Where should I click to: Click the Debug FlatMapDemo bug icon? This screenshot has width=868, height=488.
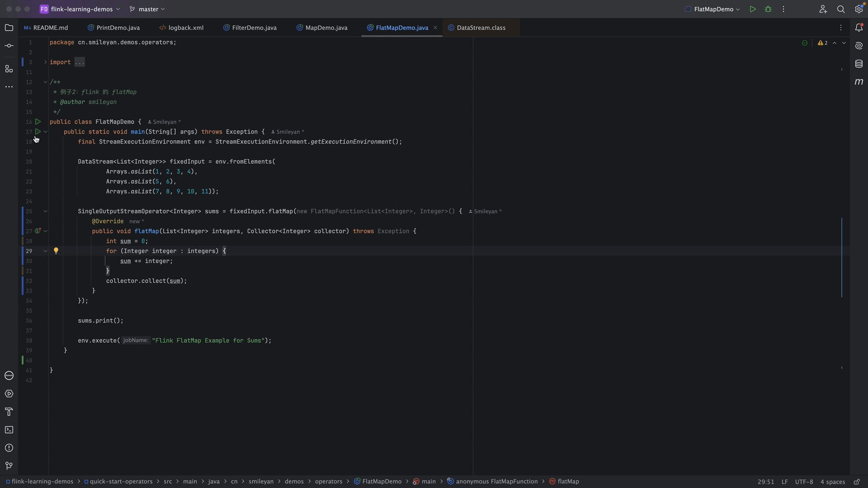coord(768,9)
